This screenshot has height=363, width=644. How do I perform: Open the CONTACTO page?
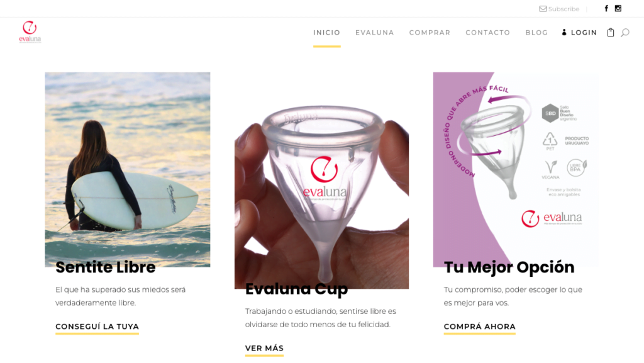(x=488, y=33)
